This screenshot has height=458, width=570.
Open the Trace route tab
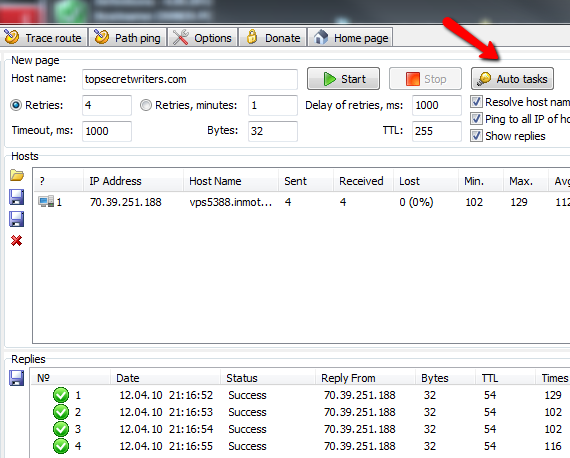pos(43,37)
